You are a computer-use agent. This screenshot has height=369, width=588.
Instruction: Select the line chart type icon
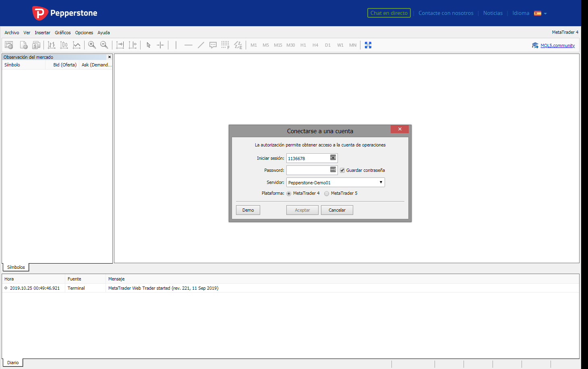77,45
